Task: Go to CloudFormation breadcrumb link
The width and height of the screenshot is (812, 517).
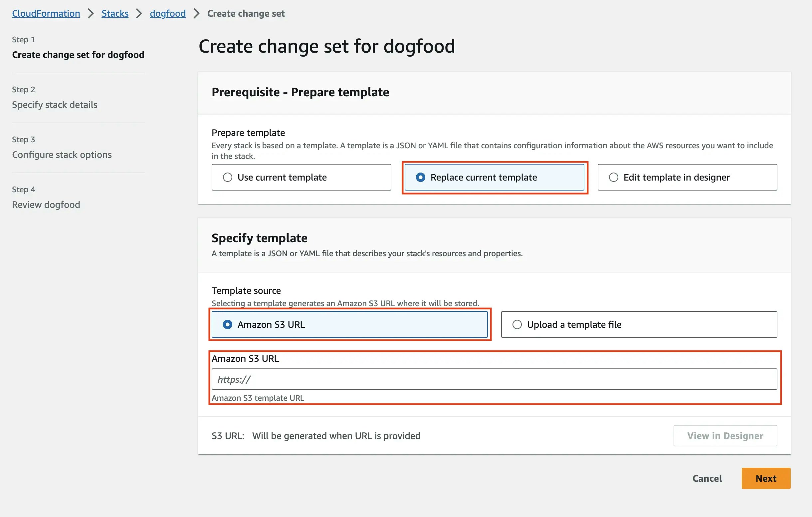Action: [x=46, y=14]
